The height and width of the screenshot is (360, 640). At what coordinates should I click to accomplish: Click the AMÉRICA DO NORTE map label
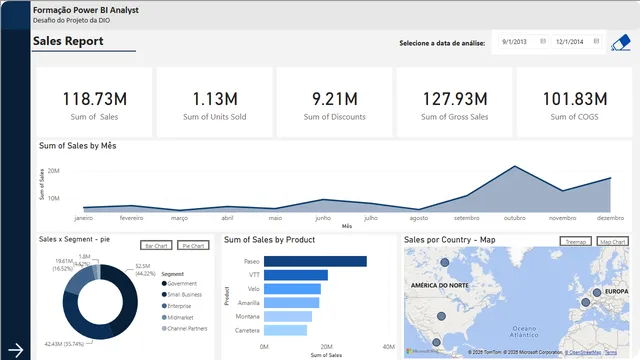coord(440,285)
